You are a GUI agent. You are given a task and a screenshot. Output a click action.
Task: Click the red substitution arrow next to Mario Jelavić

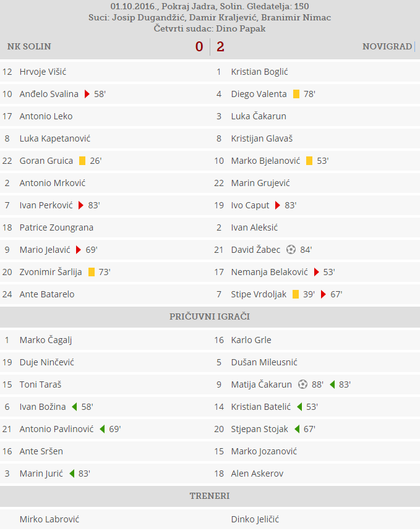tap(79, 250)
